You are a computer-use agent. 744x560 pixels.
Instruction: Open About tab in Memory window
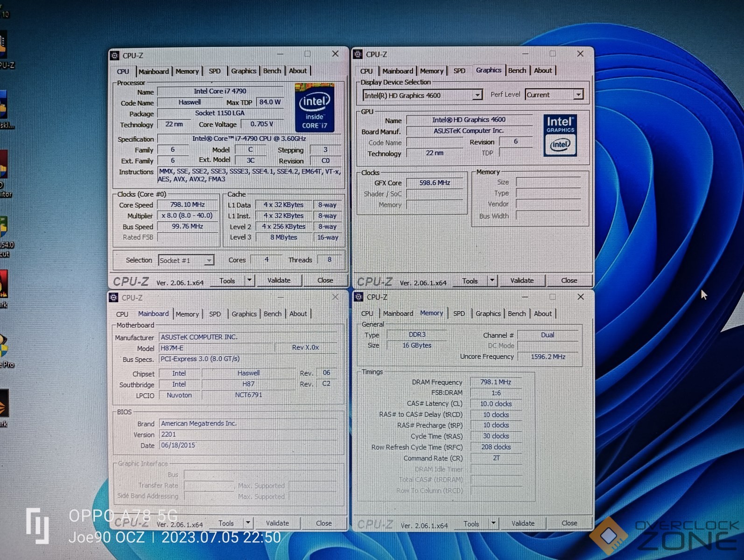pos(543,314)
